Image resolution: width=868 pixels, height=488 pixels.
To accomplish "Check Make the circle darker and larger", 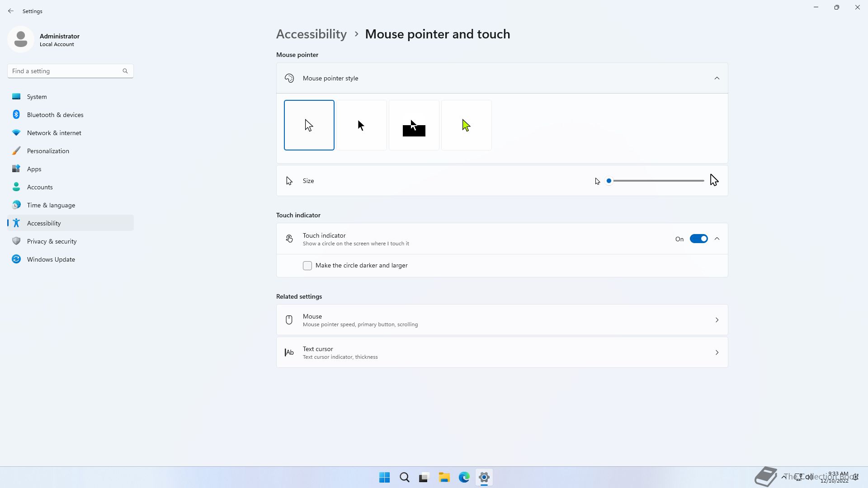I will [307, 266].
